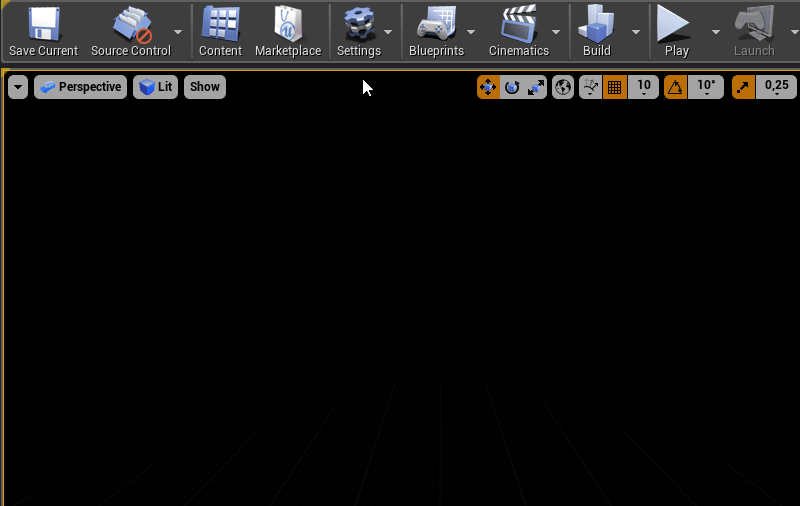Open the grid snap value 10 selector
The width and height of the screenshot is (800, 506).
click(643, 87)
